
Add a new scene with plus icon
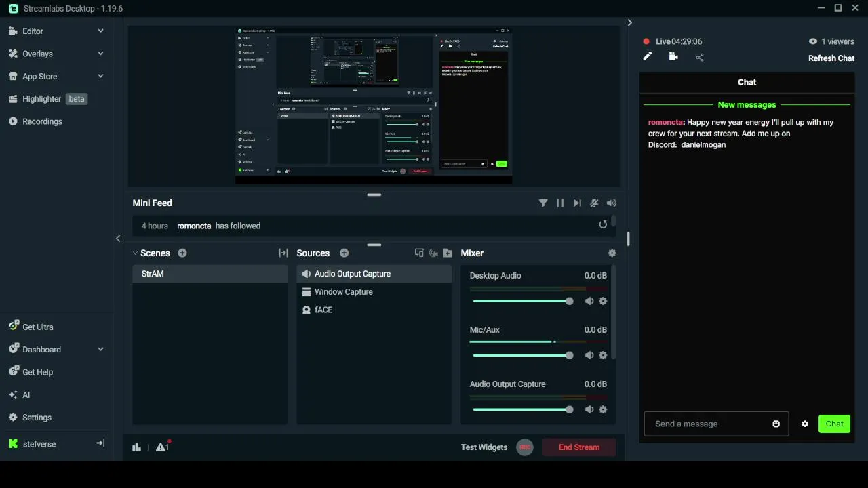(x=182, y=253)
